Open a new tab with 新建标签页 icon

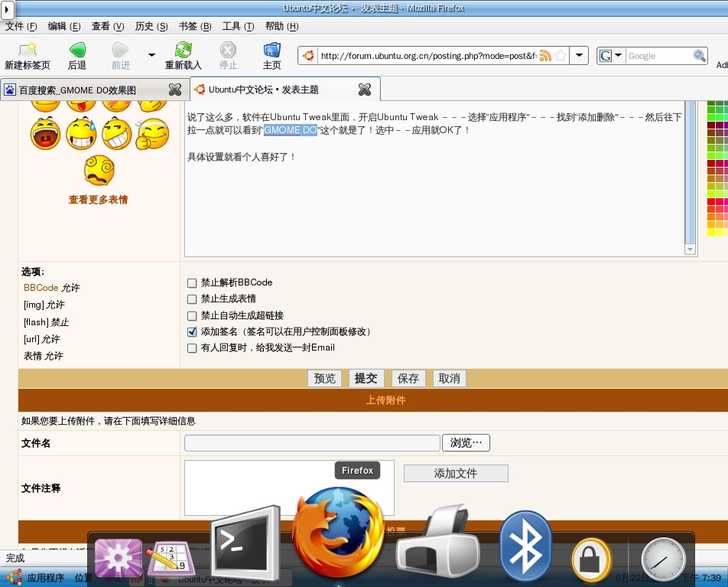pos(28,56)
